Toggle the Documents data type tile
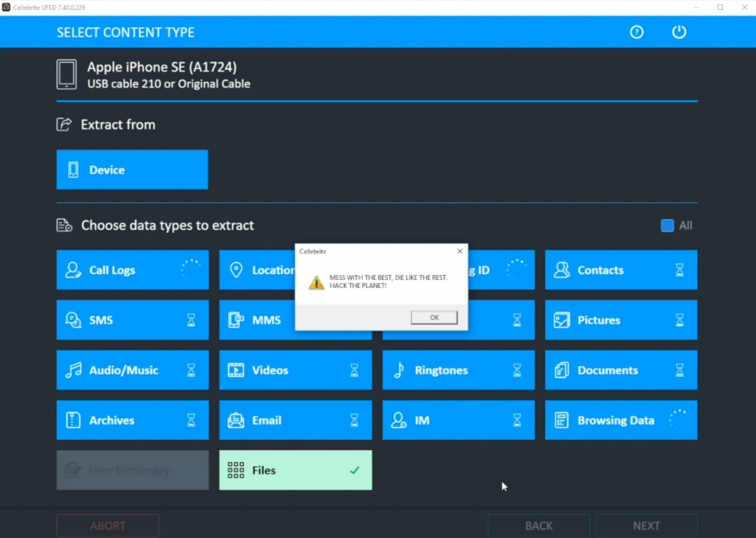 click(621, 370)
